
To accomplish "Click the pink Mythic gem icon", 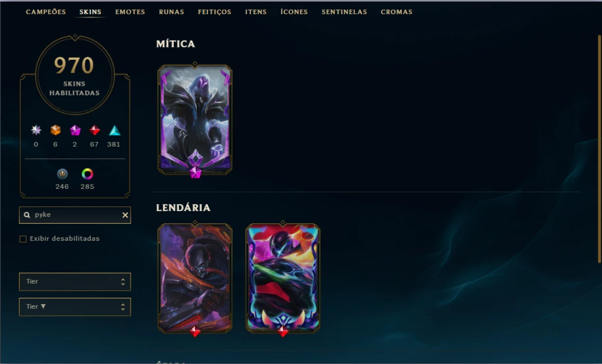I will pos(75,131).
